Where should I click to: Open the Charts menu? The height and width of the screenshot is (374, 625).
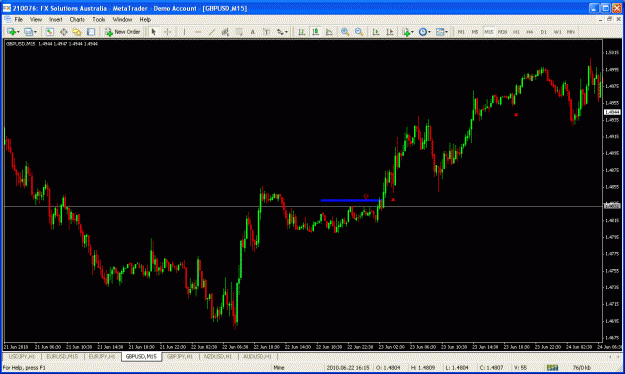tap(77, 19)
